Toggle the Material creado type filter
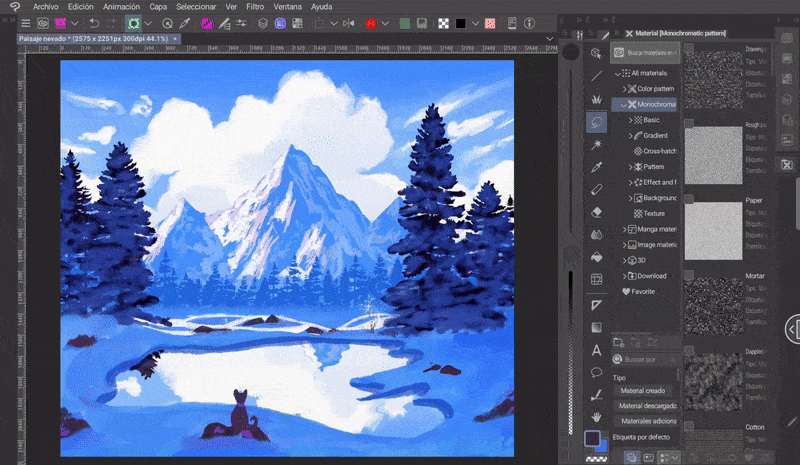Screen dimensions: 800x465 tap(642, 390)
